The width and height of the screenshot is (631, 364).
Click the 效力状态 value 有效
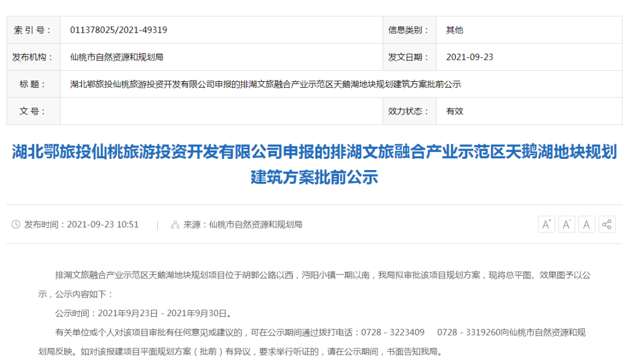pyautogui.click(x=455, y=111)
